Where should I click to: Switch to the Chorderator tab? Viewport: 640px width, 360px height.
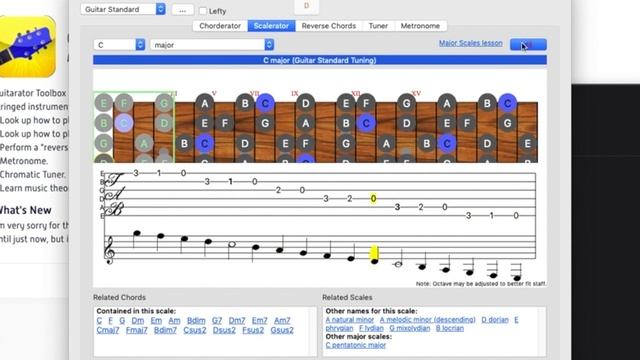click(x=220, y=26)
